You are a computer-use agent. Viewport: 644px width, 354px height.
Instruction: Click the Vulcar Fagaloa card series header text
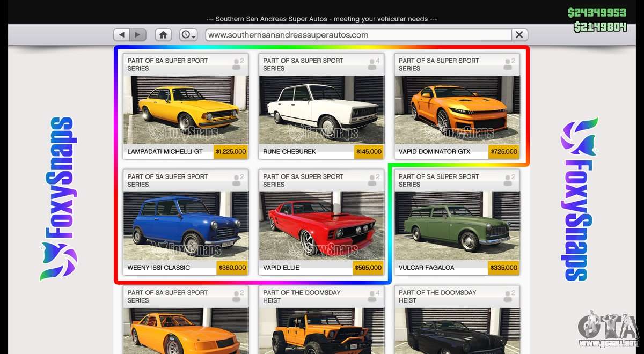tap(439, 180)
